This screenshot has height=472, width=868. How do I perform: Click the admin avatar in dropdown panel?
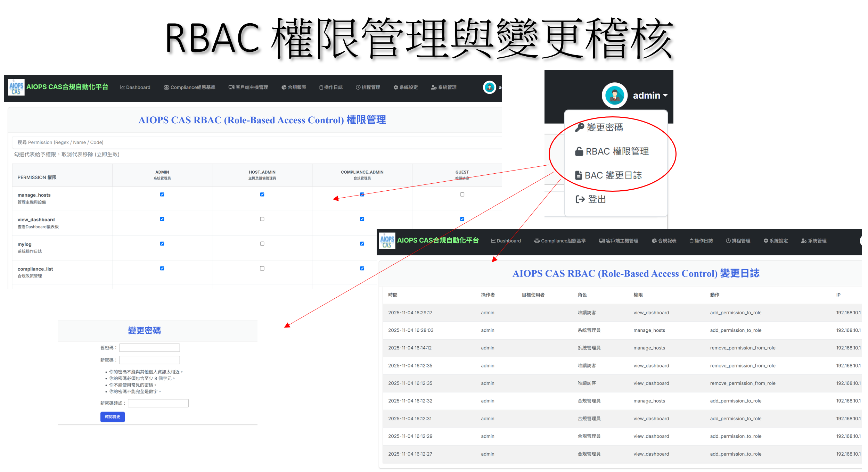(614, 96)
